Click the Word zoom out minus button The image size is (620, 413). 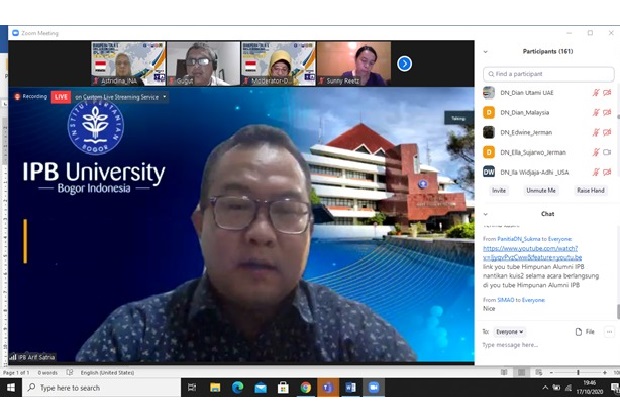coord(551,373)
